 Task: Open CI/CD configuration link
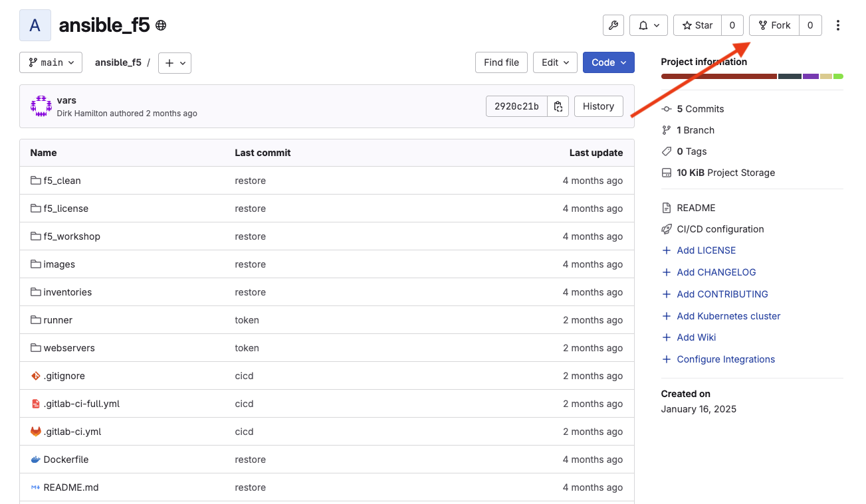point(720,229)
